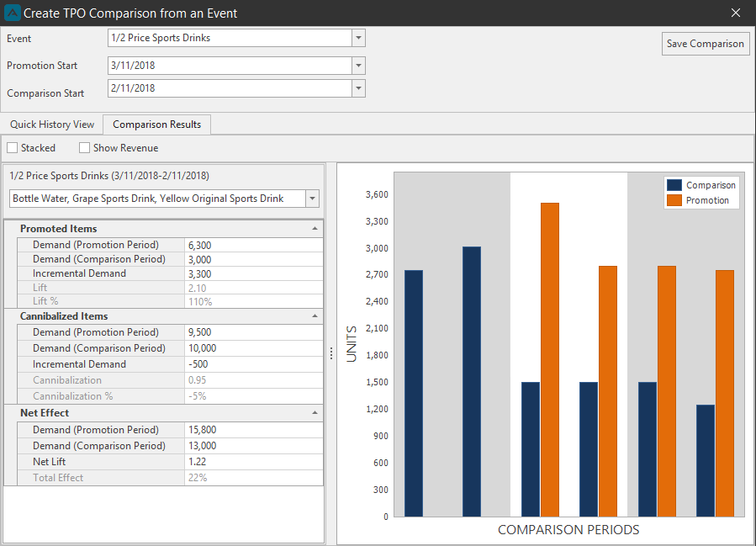Click the tallest orange Promotion bar
The height and width of the screenshot is (546, 756).
(x=550, y=360)
